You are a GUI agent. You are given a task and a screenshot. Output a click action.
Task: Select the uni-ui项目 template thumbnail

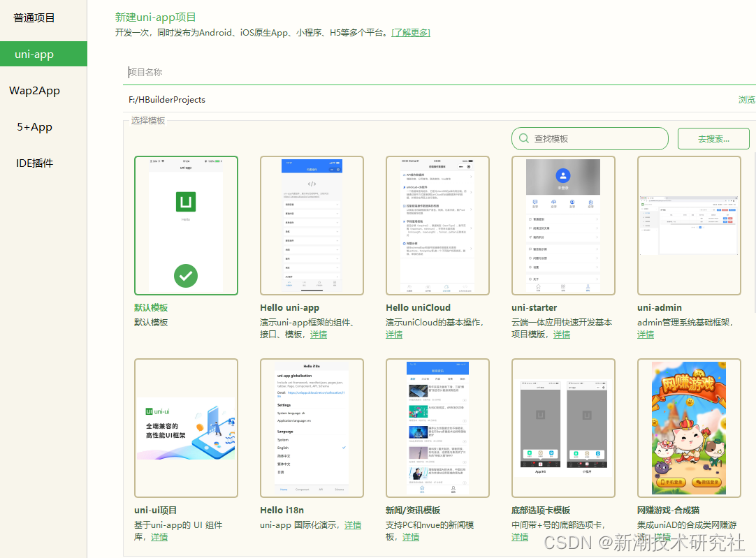(x=186, y=428)
